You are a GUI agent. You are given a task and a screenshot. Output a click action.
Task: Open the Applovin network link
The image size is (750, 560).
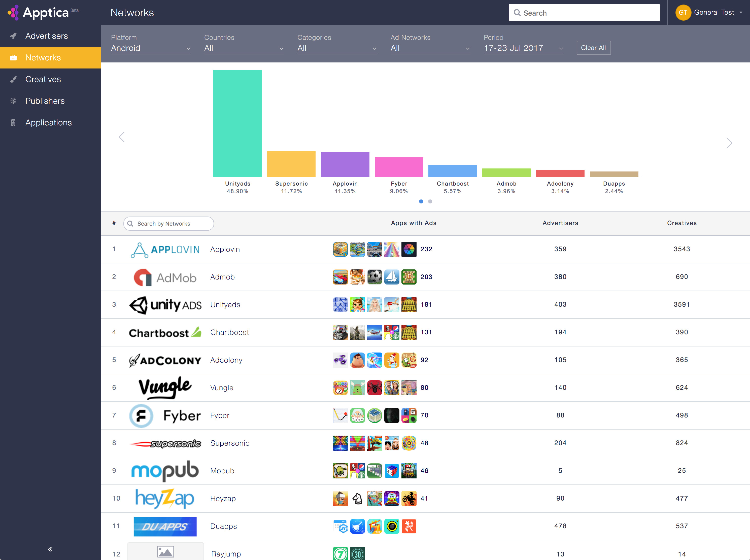[x=225, y=249]
